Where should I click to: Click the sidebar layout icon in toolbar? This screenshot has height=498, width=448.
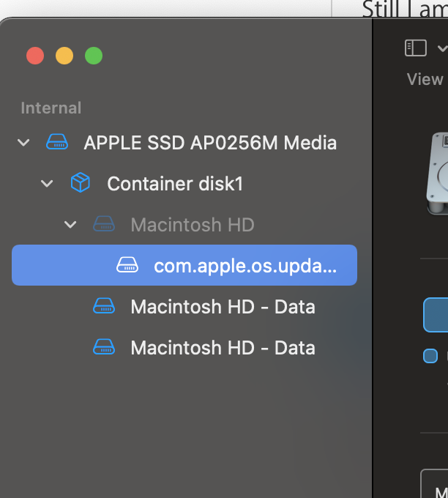(416, 48)
